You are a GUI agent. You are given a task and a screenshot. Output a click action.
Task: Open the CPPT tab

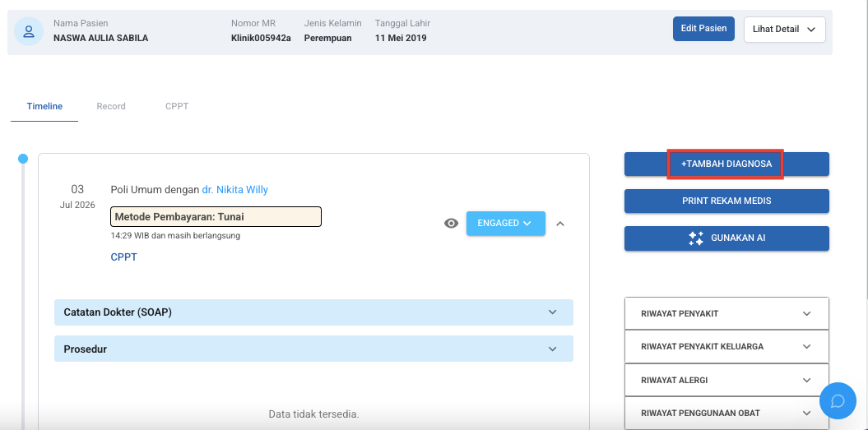point(177,106)
